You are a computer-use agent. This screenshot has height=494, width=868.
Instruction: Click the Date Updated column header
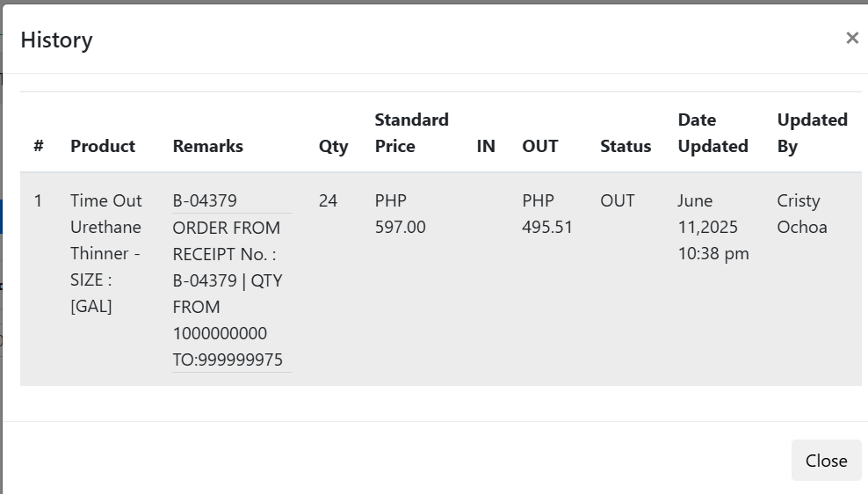coord(712,133)
